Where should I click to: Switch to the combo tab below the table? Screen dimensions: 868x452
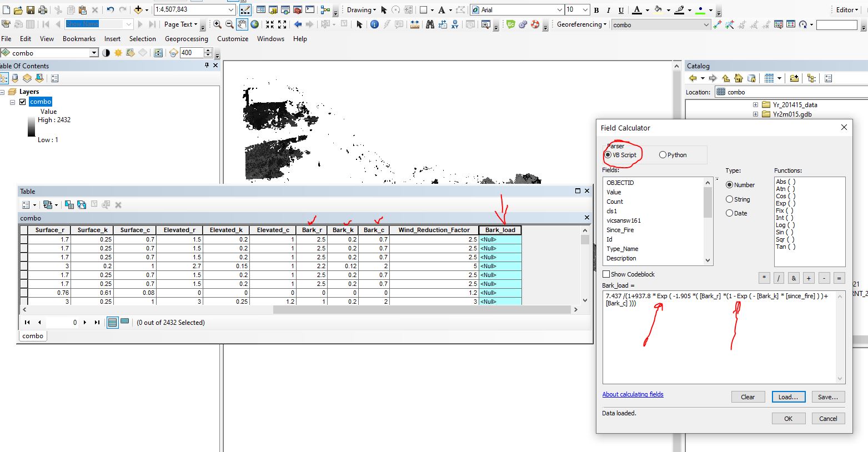(32, 335)
